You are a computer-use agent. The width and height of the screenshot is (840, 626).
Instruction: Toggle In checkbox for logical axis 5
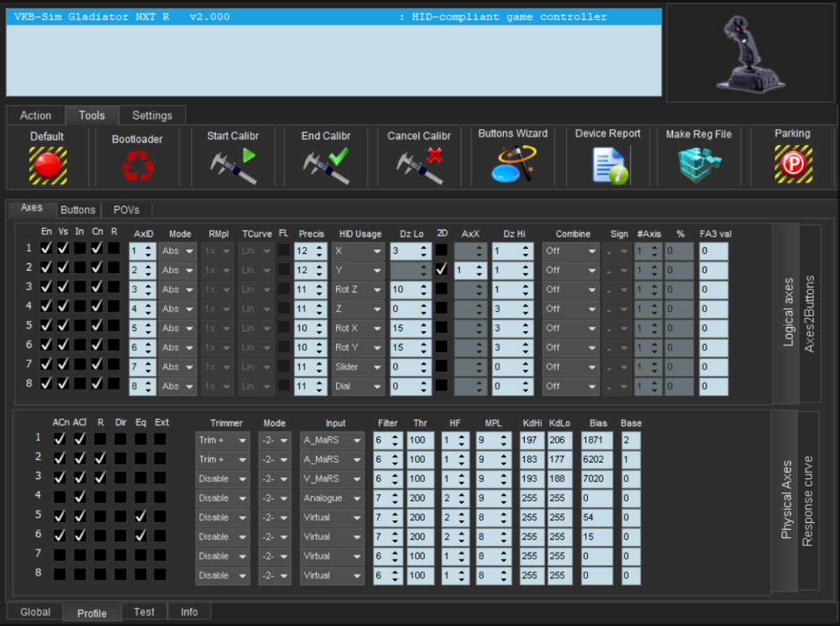(80, 325)
